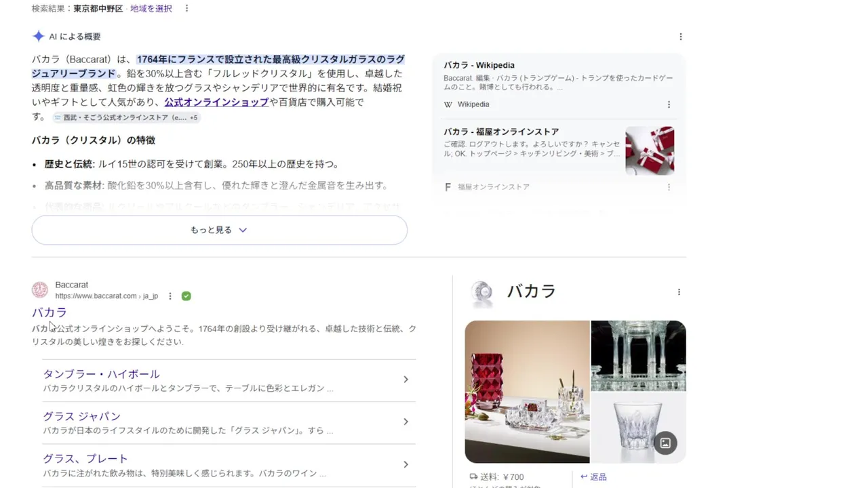Viewport: 868px width, 488px height.
Task: Click the shipping truck icon
Action: (473, 476)
